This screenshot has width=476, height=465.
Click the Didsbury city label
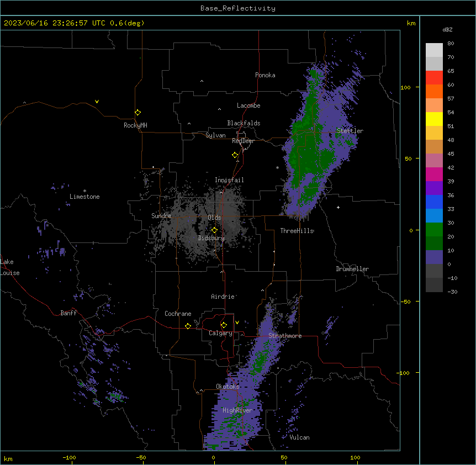(211, 238)
